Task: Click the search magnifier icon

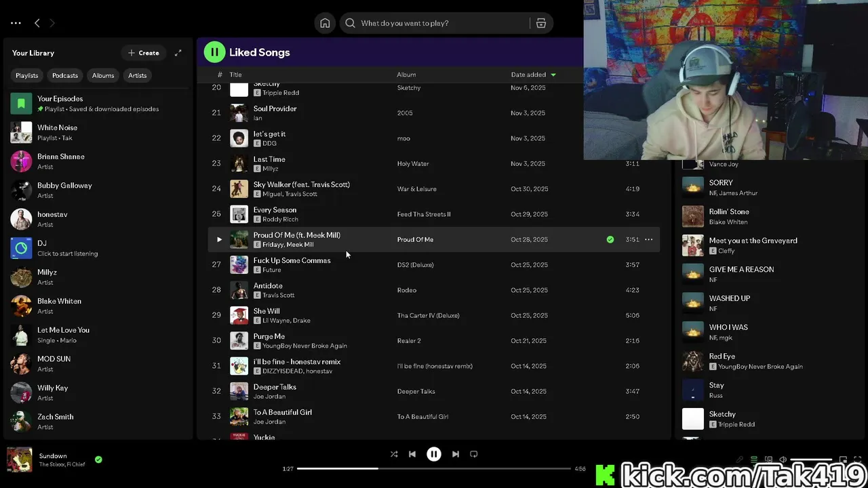Action: (x=350, y=23)
